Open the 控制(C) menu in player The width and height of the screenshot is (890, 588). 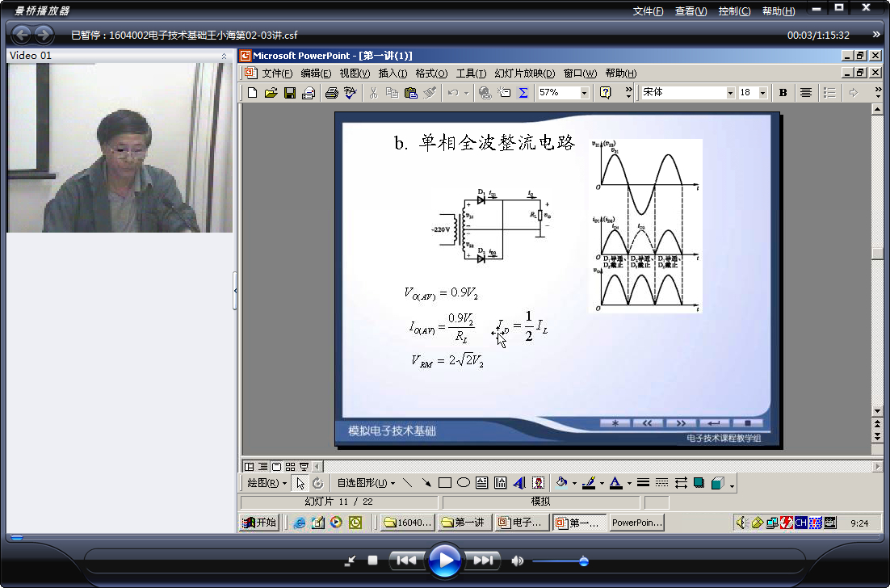coord(734,11)
